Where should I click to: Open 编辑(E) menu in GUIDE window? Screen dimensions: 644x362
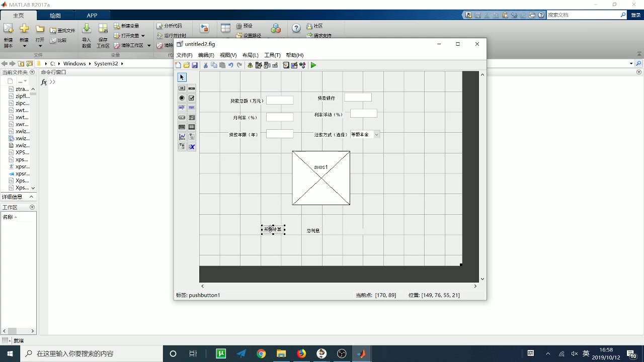pyautogui.click(x=206, y=55)
